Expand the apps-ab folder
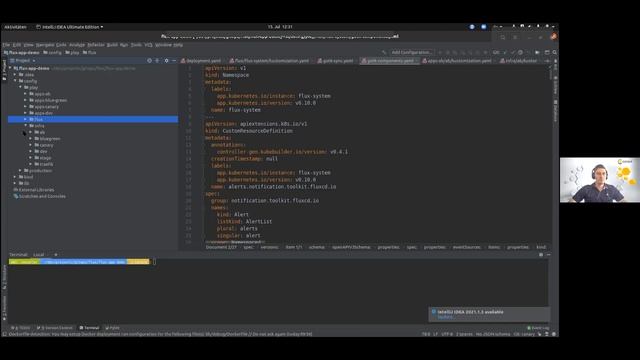Screen dimensions: 640x360 (25, 94)
